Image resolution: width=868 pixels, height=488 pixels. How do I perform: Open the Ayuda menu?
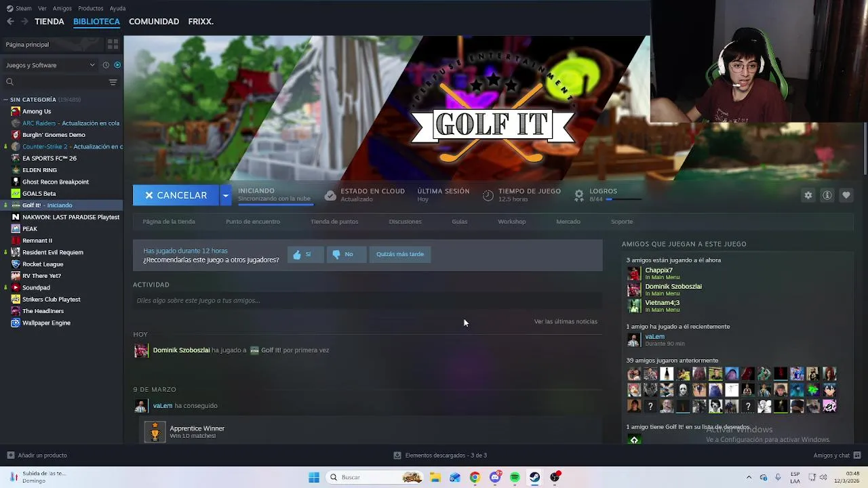tap(117, 8)
